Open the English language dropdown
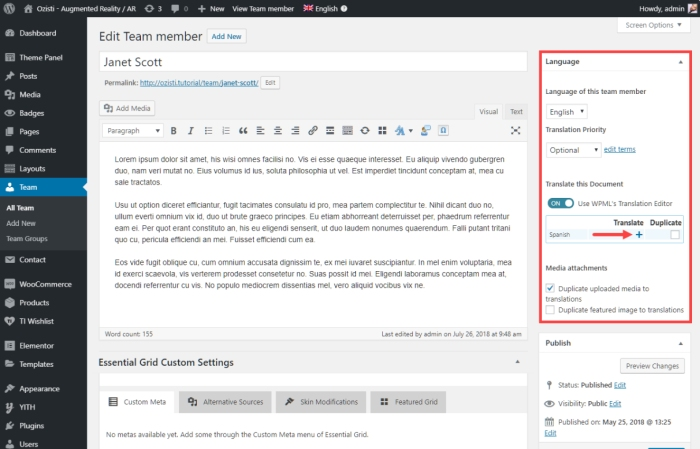 [567, 112]
